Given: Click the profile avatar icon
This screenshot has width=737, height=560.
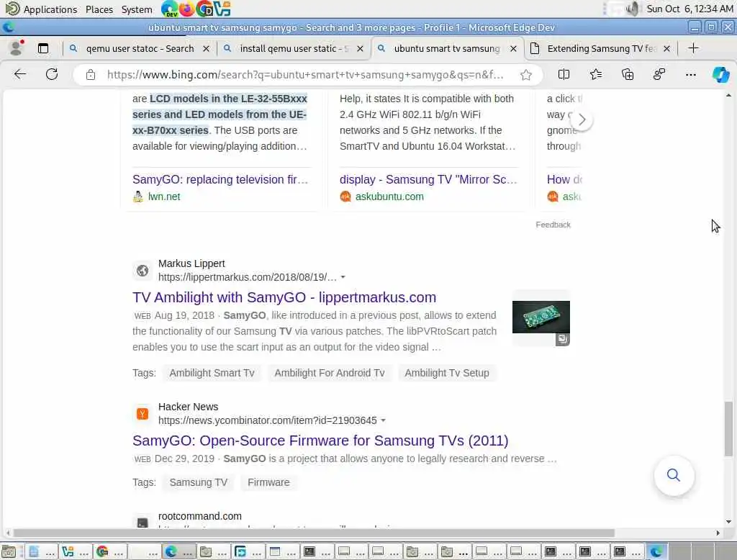Looking at the screenshot, I should tap(17, 48).
